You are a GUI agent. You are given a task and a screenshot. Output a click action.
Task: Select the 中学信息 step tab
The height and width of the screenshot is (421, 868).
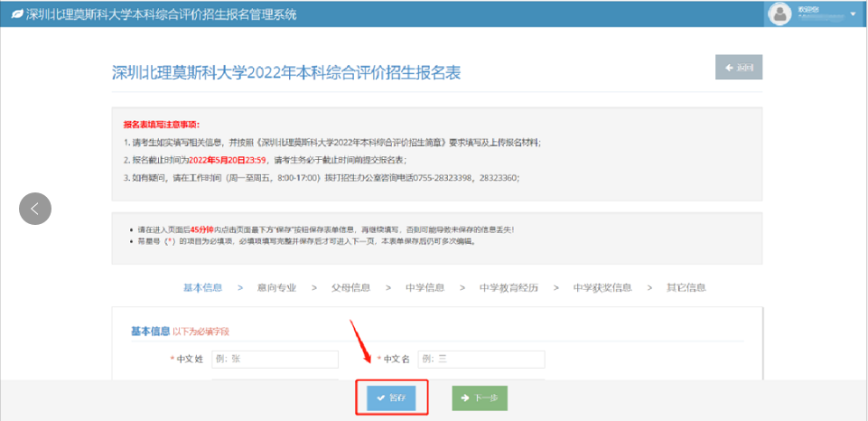pyautogui.click(x=425, y=287)
